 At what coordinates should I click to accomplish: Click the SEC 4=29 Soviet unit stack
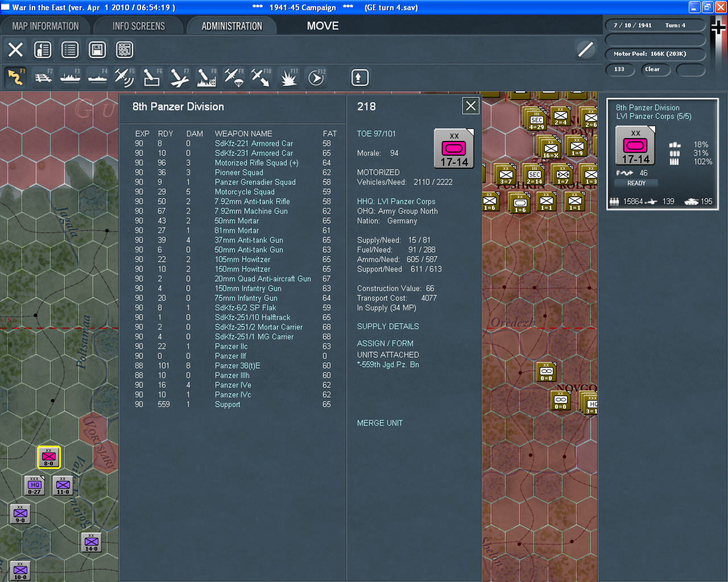[x=536, y=119]
